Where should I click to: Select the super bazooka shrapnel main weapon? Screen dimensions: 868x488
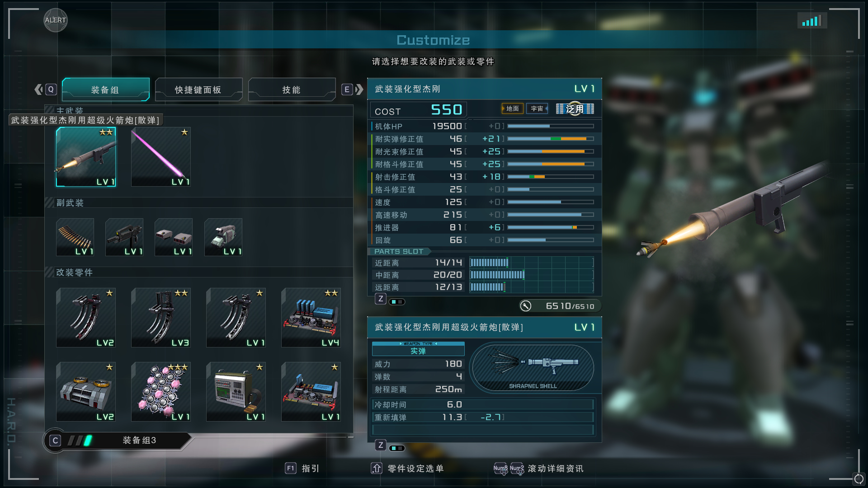[86, 157]
